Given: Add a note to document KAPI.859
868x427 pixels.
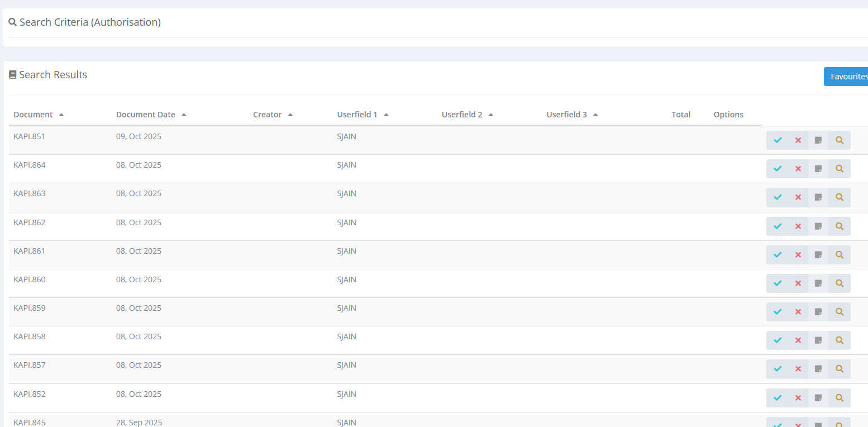Looking at the screenshot, I should point(818,312).
